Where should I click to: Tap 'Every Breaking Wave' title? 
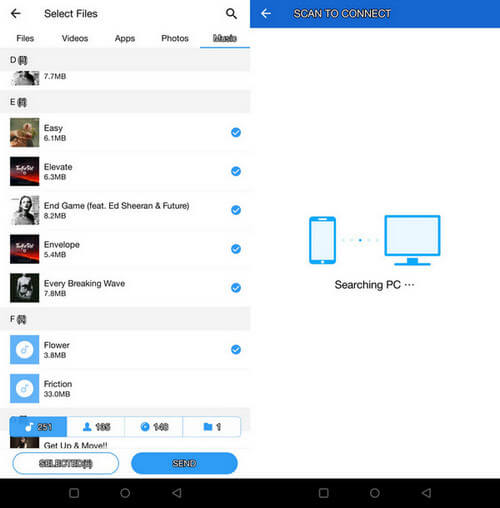(x=84, y=283)
